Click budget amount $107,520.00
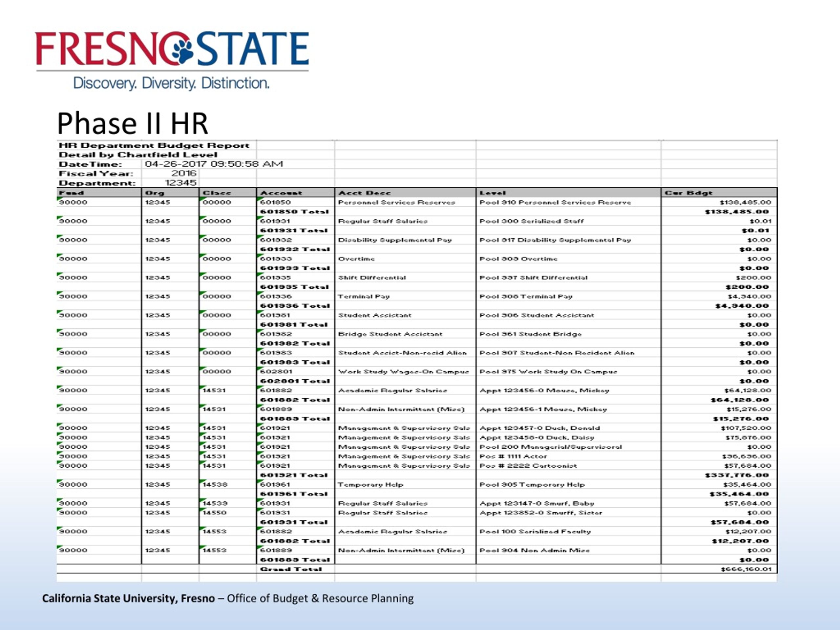The image size is (840, 630). pyautogui.click(x=746, y=428)
